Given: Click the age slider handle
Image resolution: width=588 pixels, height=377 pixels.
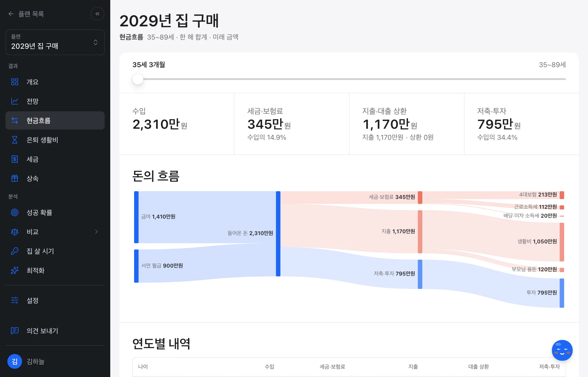Looking at the screenshot, I should pos(138,79).
